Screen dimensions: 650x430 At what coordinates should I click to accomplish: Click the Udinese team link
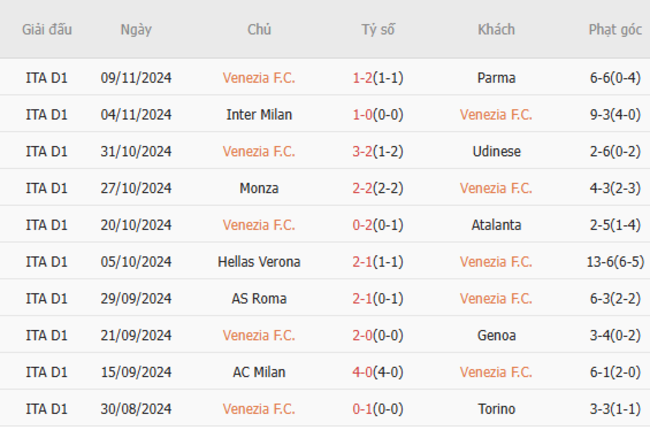[496, 151]
